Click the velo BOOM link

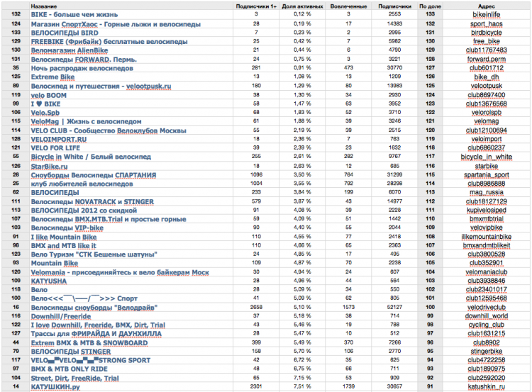(48, 95)
